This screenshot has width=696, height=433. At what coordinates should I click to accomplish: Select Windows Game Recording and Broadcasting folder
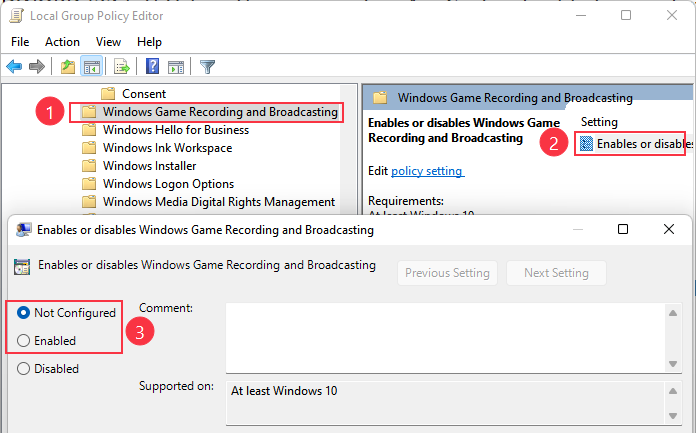tap(220, 112)
